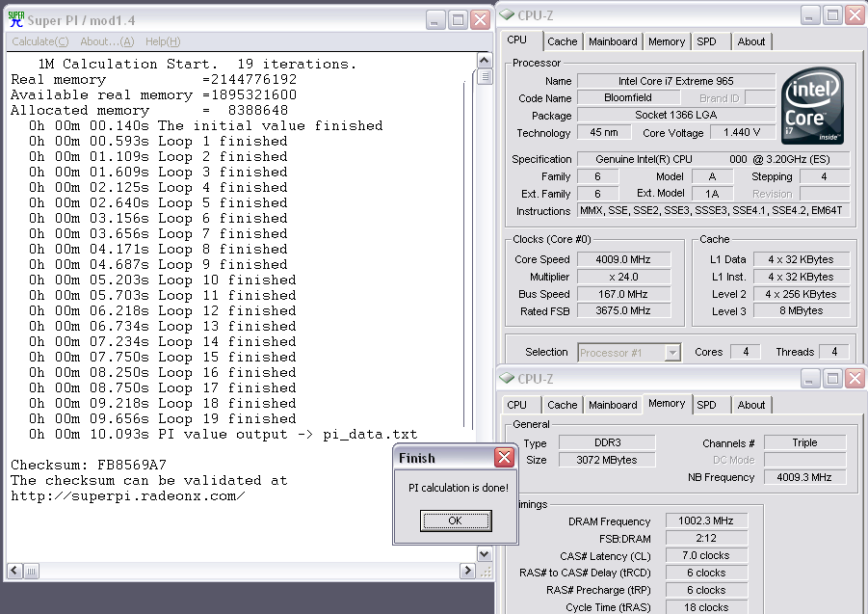Switch to Mainboard tab in lower CPU-Z window

[613, 405]
